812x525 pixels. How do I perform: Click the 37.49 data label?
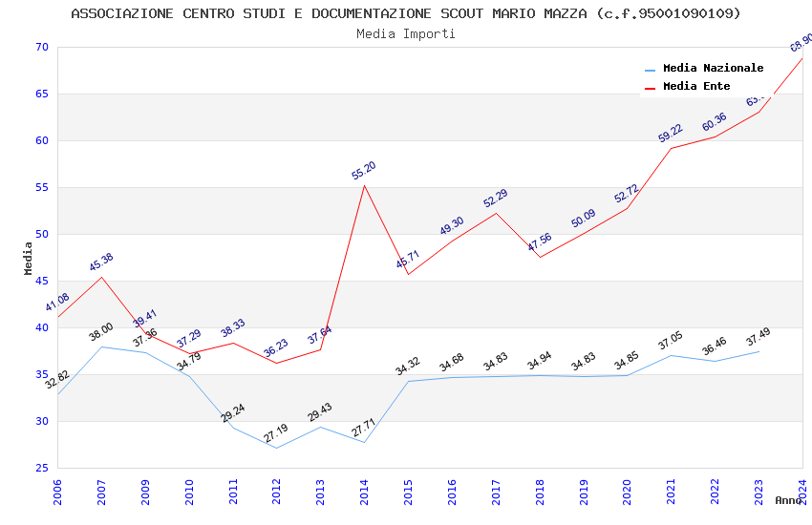(x=759, y=337)
